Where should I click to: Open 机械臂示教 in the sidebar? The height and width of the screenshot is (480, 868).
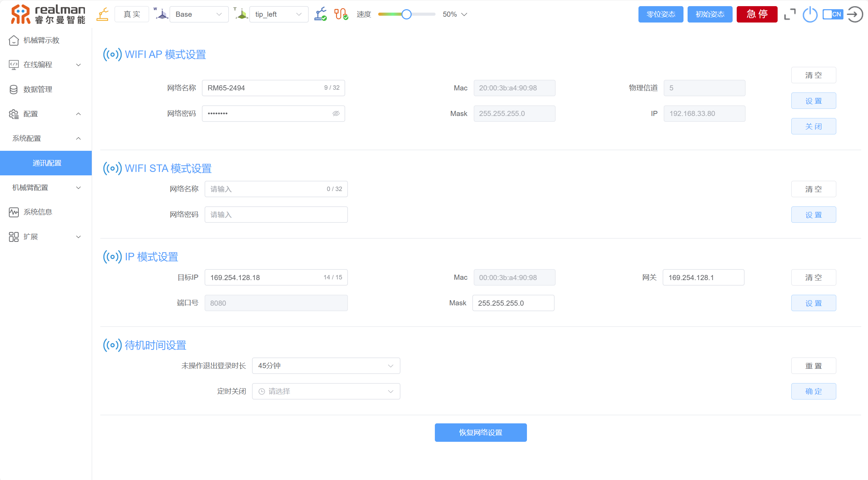pyautogui.click(x=41, y=40)
